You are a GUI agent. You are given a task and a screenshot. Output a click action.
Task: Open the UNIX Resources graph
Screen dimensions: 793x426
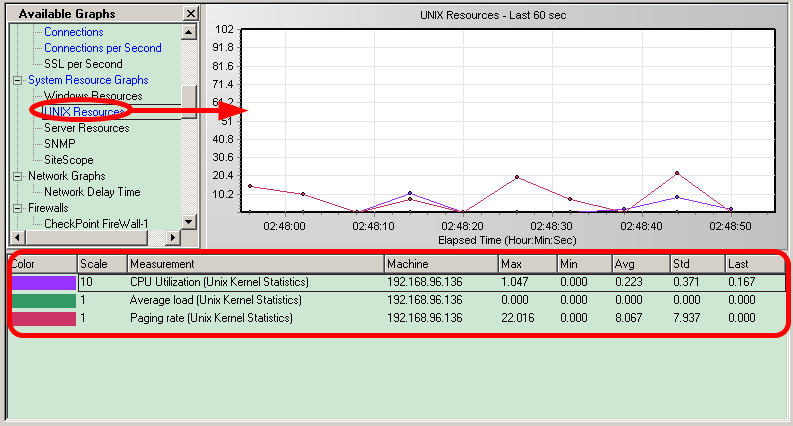[x=84, y=112]
